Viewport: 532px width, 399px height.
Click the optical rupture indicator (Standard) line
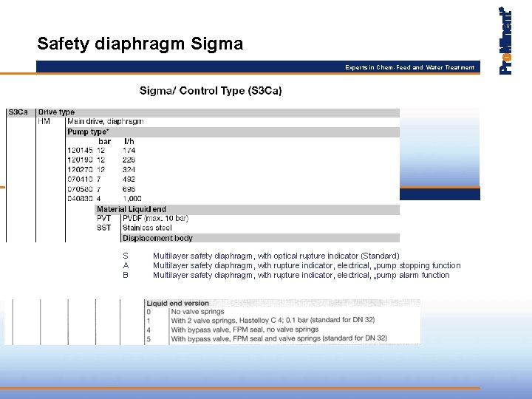click(276, 256)
